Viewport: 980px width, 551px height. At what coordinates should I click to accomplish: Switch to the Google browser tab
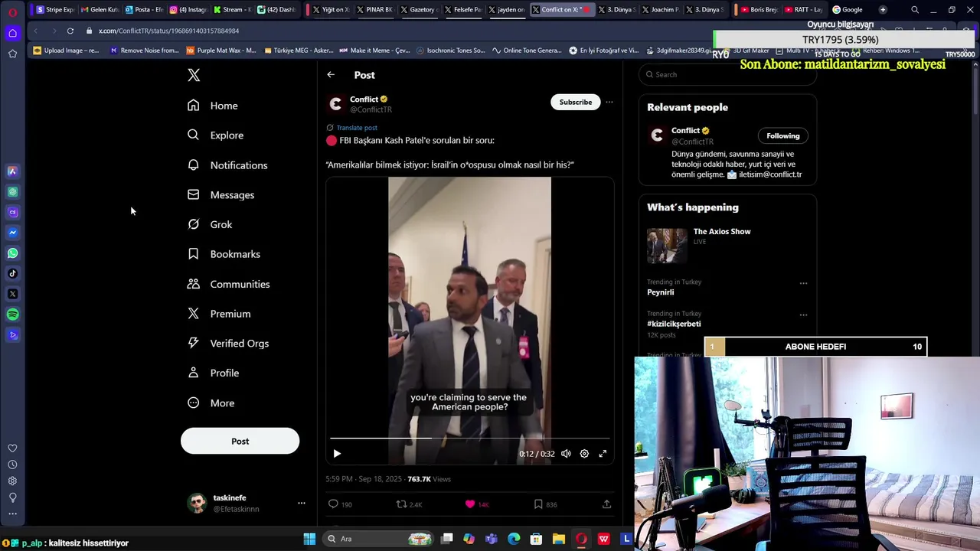848,9
